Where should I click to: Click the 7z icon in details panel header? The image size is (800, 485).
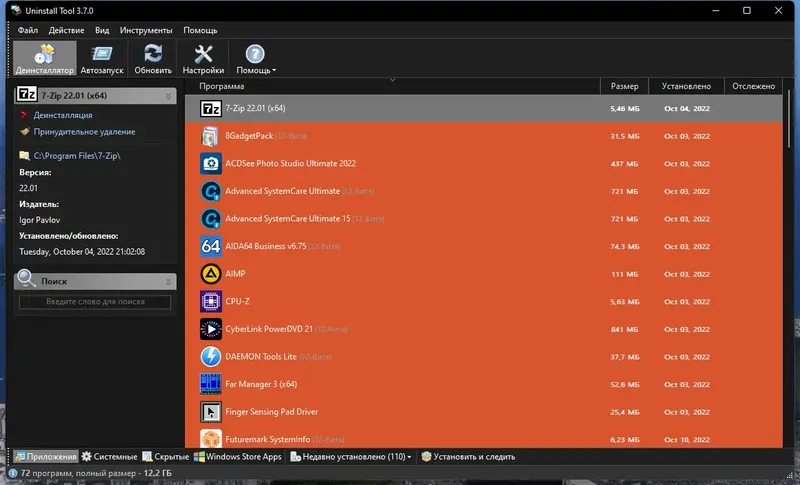pos(27,94)
